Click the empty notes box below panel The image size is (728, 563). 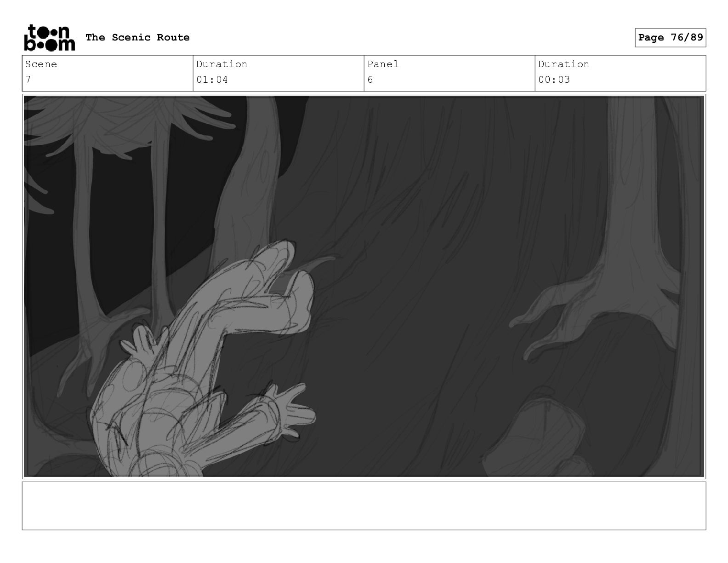(x=364, y=506)
